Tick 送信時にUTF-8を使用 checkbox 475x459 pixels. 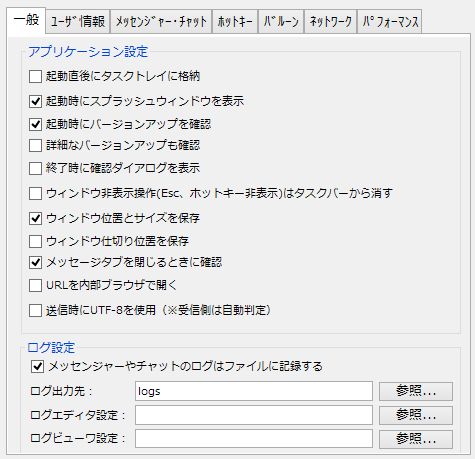click(x=35, y=311)
